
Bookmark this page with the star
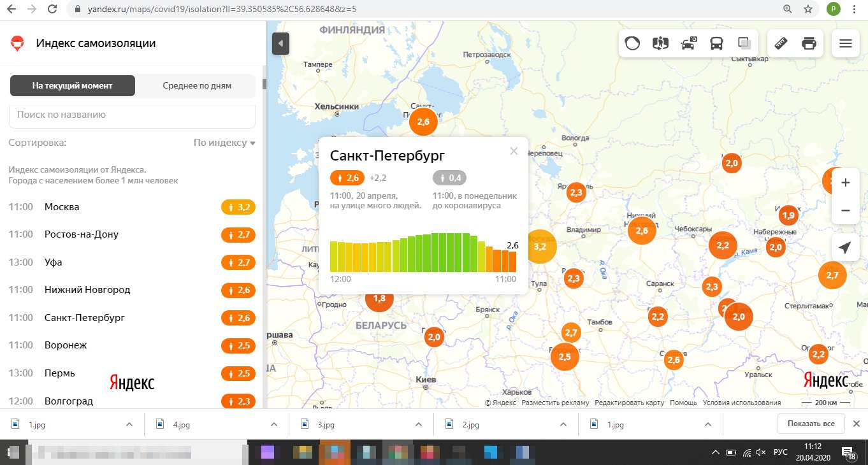coord(808,10)
